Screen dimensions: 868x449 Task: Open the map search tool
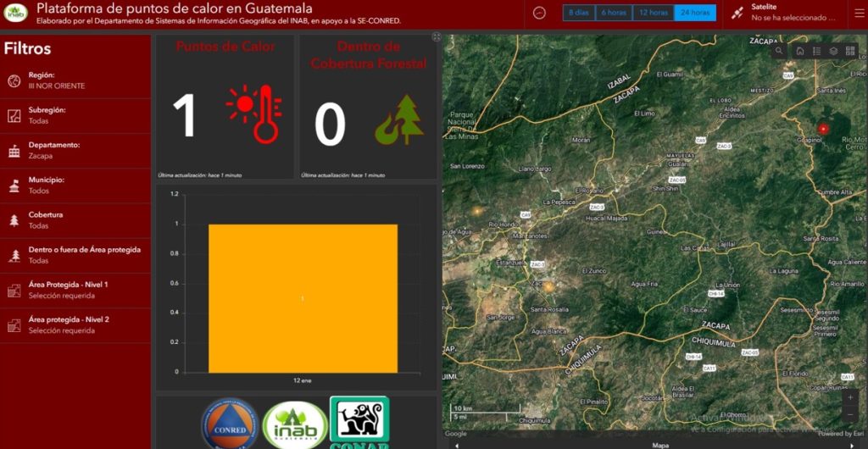coord(779,51)
